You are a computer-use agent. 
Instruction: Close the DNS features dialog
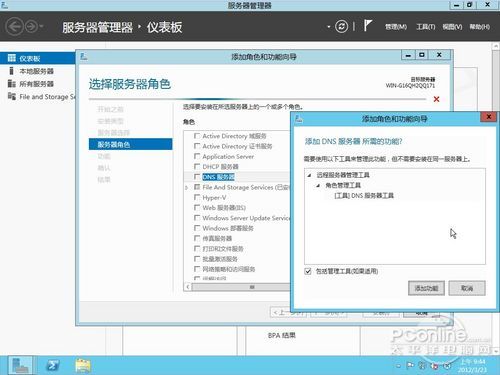pos(488,117)
